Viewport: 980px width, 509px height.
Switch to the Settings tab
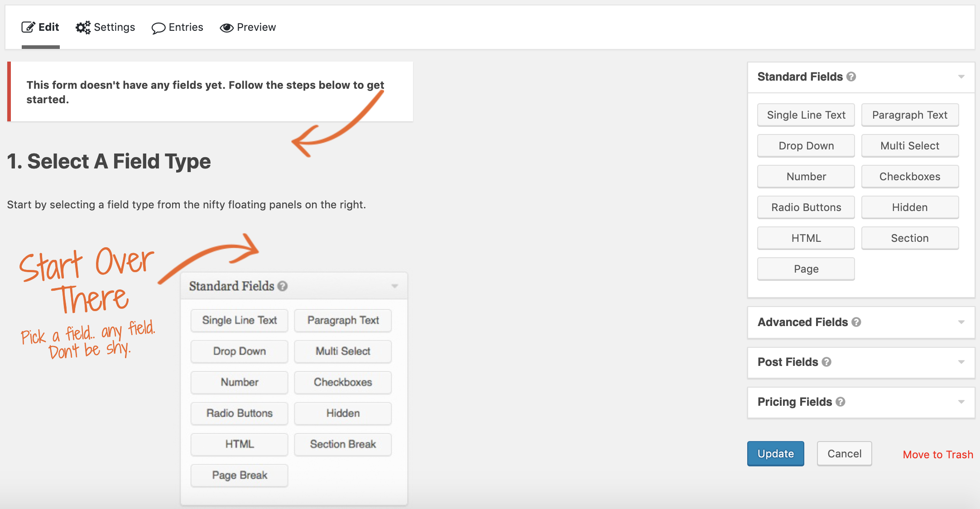[114, 27]
